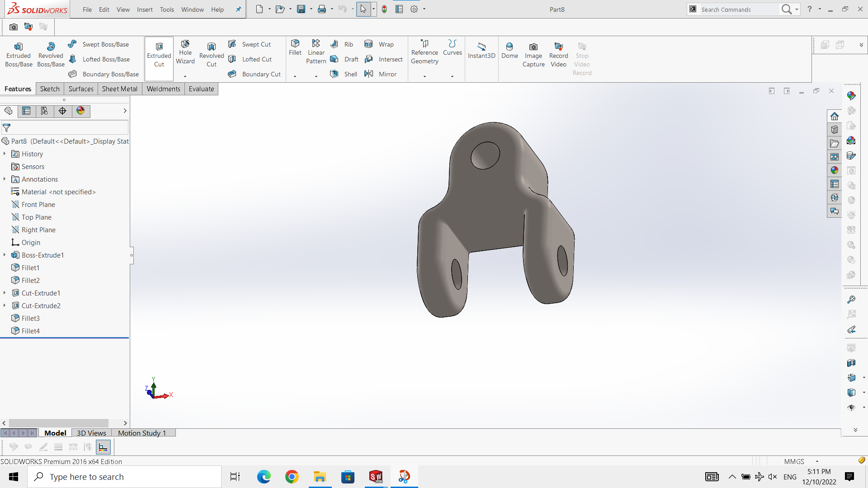Viewport: 868px width, 488px height.
Task: Click the Boundary Boss/Base tool
Action: 104,74
